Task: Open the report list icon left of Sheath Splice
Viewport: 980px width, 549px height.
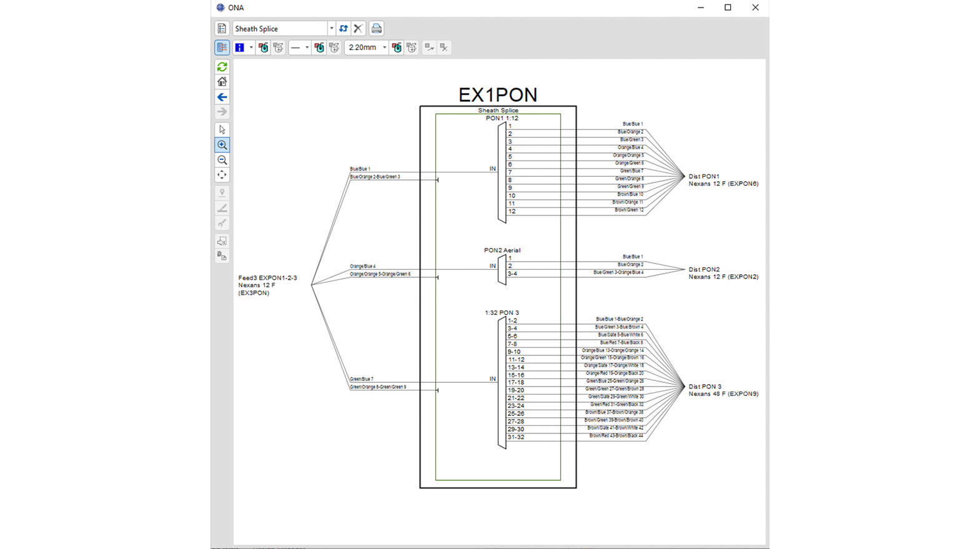Action: click(222, 29)
